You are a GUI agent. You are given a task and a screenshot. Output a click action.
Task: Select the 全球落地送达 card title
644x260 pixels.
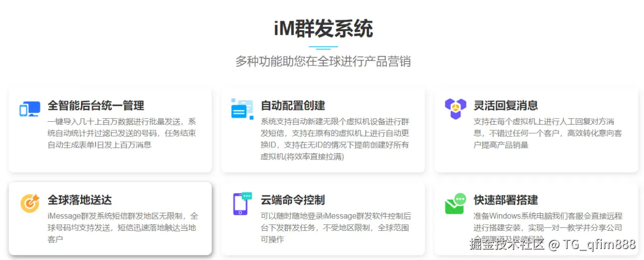pyautogui.click(x=79, y=200)
